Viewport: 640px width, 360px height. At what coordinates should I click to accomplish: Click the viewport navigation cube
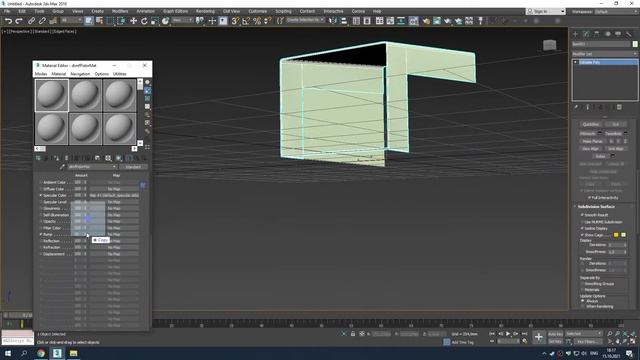point(549,45)
